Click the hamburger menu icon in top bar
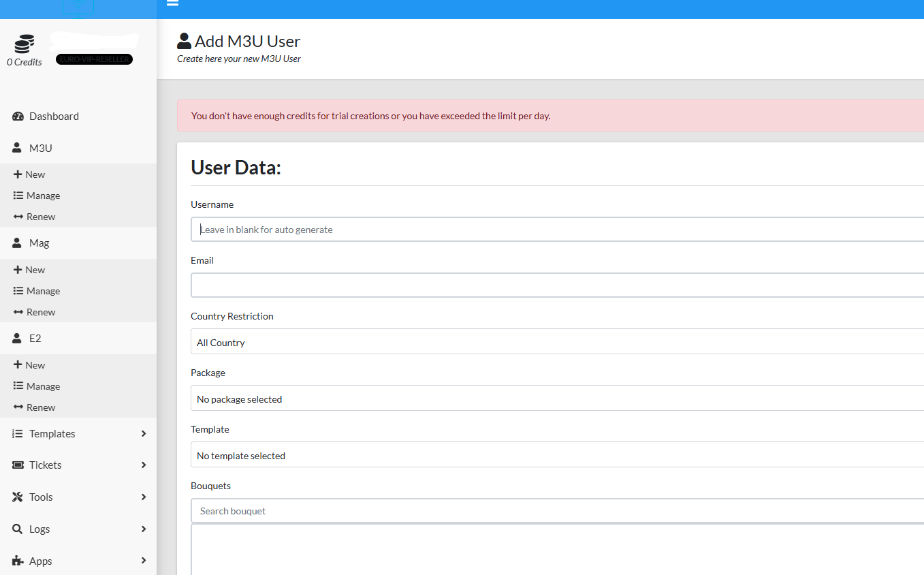The image size is (924, 575). pyautogui.click(x=172, y=3)
